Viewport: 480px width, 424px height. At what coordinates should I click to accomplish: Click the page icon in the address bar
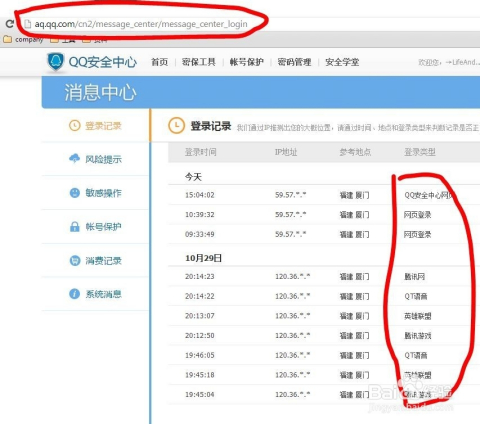click(28, 24)
